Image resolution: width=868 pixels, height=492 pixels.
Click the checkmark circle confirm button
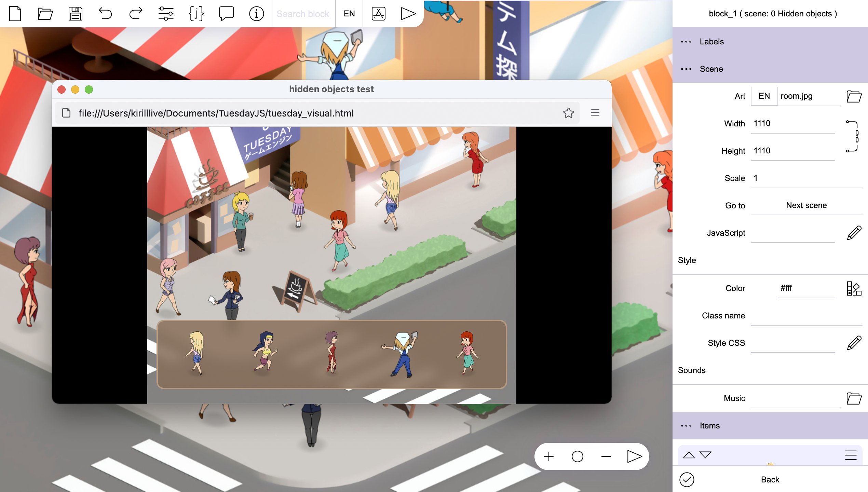pyautogui.click(x=687, y=479)
